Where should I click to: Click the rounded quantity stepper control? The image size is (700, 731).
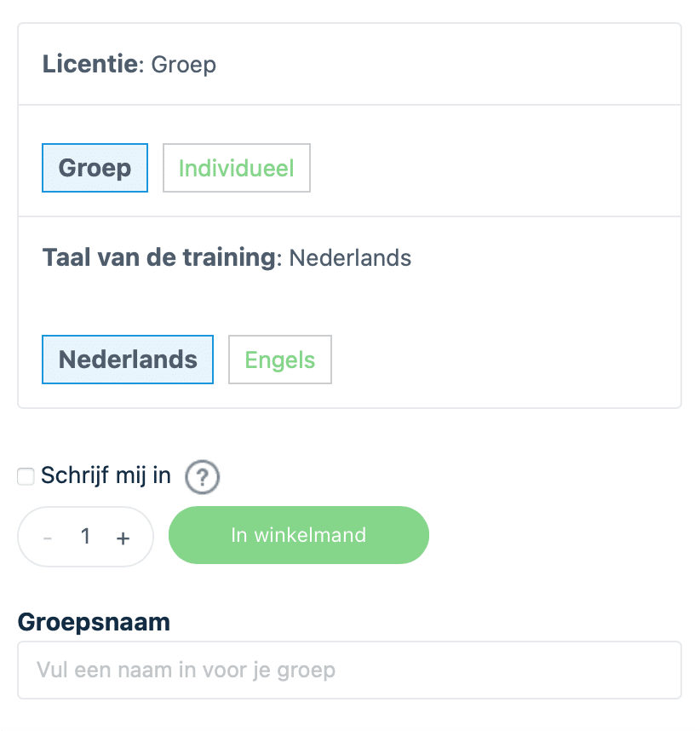[x=85, y=537]
